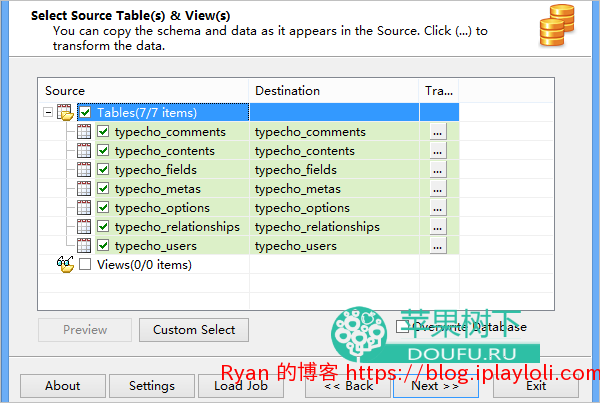This screenshot has width=600, height=403.
Task: Select the typecho_options source row
Action: coord(162,208)
